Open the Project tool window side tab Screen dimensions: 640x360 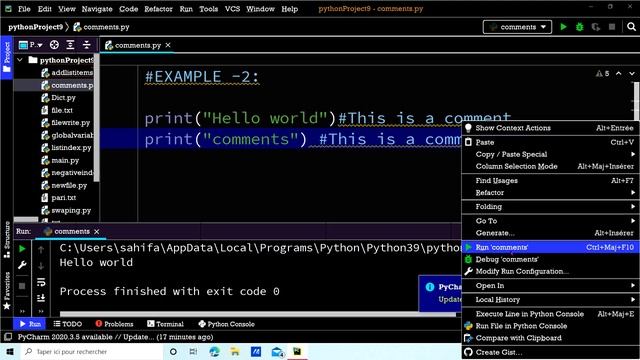[x=7, y=57]
